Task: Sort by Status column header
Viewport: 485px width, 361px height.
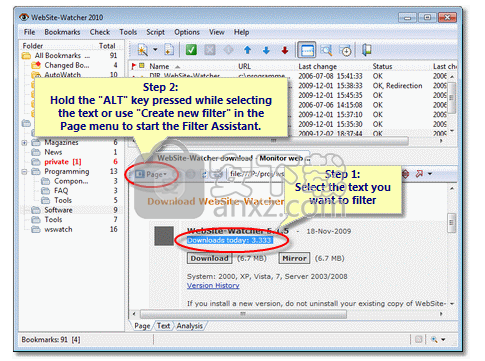Action: [382, 66]
